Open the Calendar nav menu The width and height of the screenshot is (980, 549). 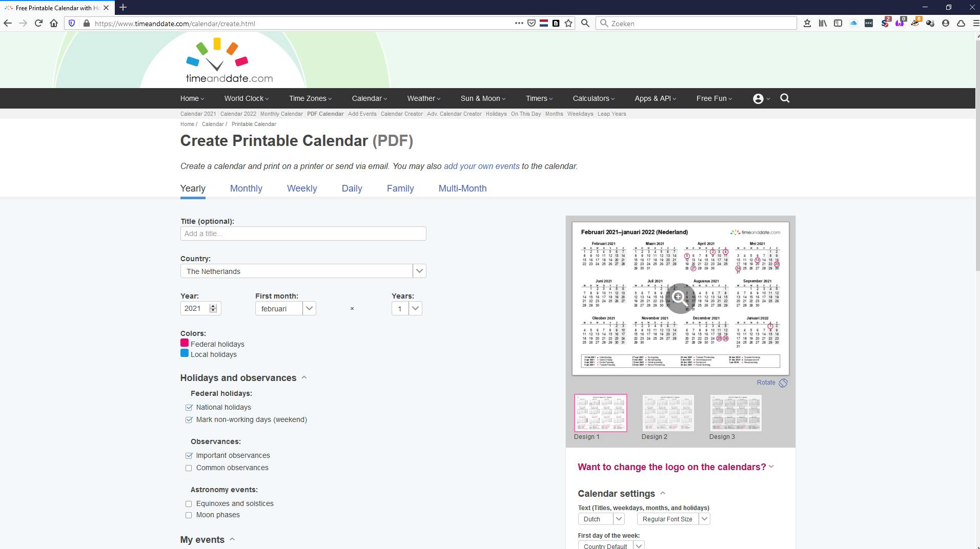point(370,98)
